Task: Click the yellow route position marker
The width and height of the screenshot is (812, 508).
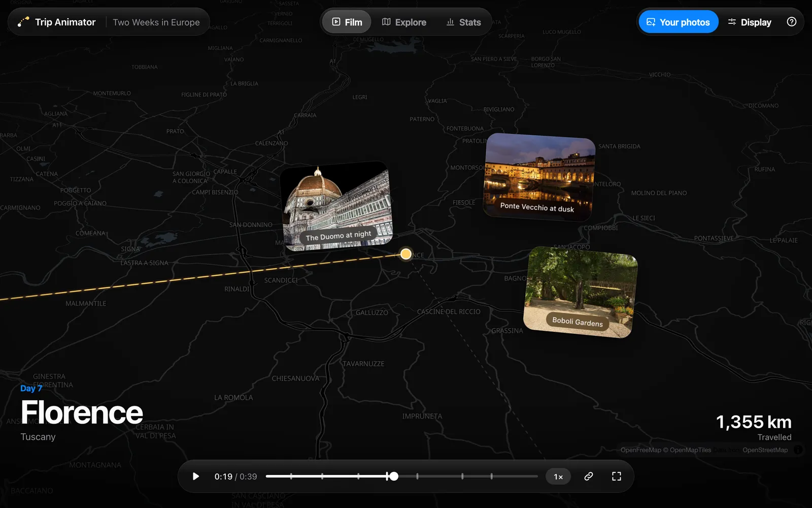Action: coord(405,254)
